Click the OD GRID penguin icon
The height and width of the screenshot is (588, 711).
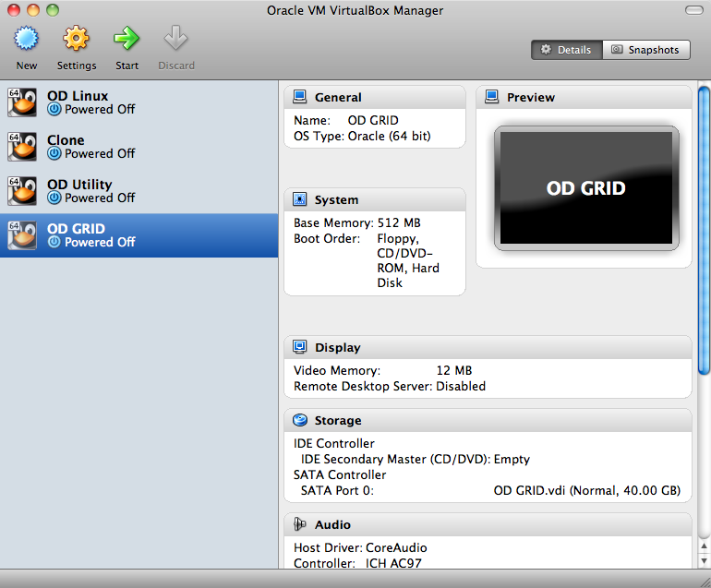(22, 235)
